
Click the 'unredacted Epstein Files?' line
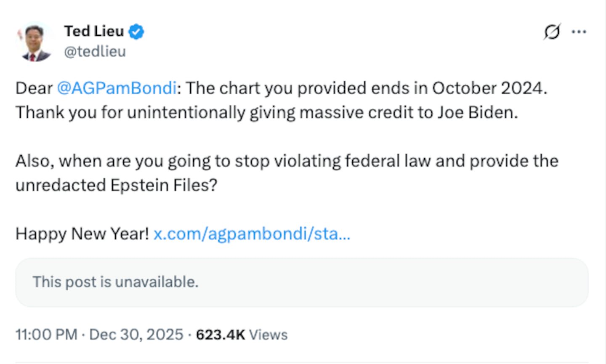[x=116, y=185]
